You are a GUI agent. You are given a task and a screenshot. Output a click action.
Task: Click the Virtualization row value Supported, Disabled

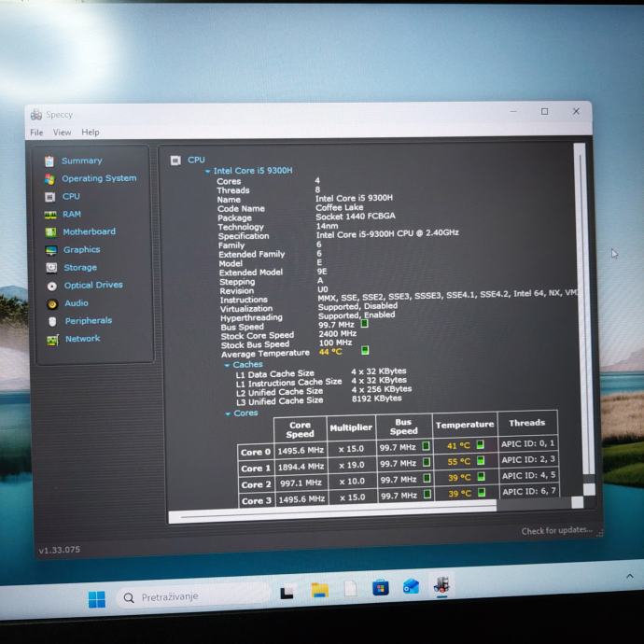357,306
